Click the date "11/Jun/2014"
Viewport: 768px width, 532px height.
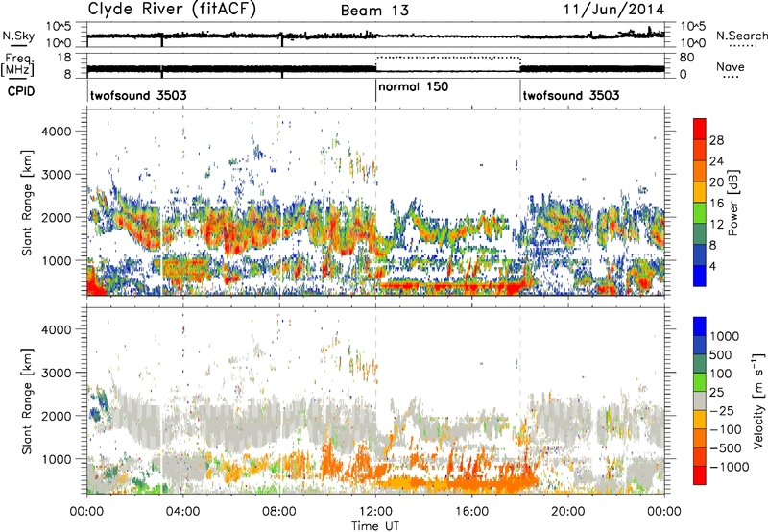(x=614, y=10)
